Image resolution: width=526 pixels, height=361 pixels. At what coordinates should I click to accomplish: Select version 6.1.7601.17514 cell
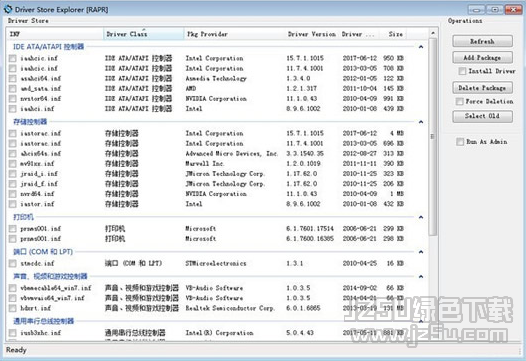[x=310, y=228]
